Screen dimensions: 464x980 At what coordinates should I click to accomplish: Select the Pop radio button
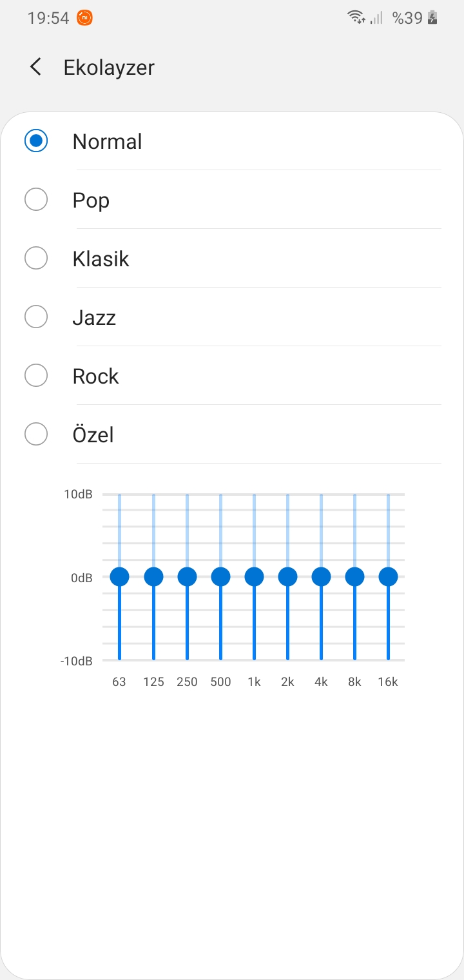[x=36, y=200]
